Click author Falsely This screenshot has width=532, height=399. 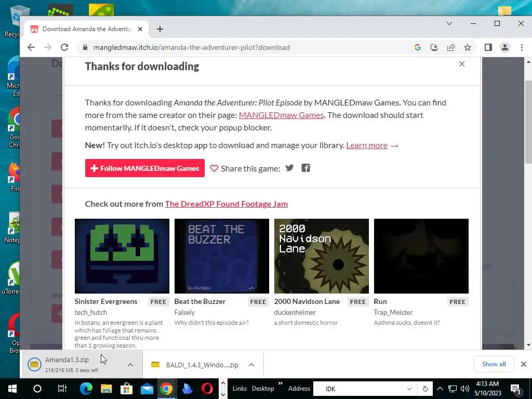[184, 312]
